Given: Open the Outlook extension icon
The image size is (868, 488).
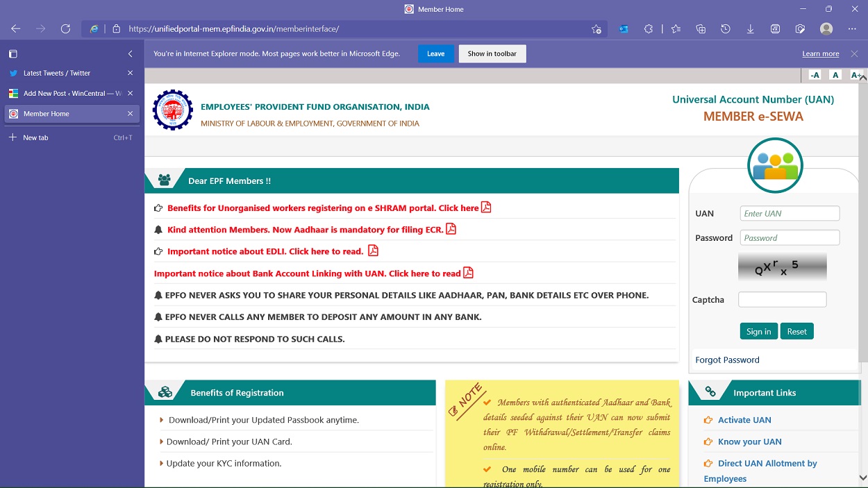Looking at the screenshot, I should (x=624, y=29).
